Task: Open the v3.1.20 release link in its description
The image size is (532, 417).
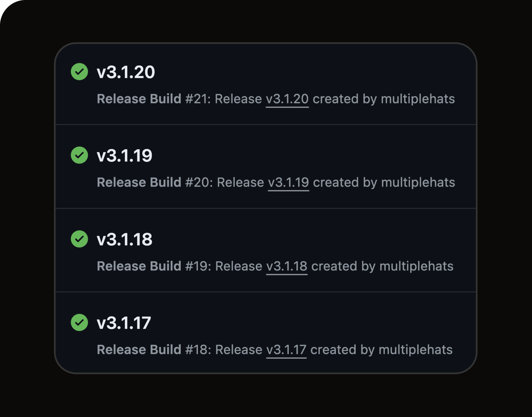Action: 287,99
